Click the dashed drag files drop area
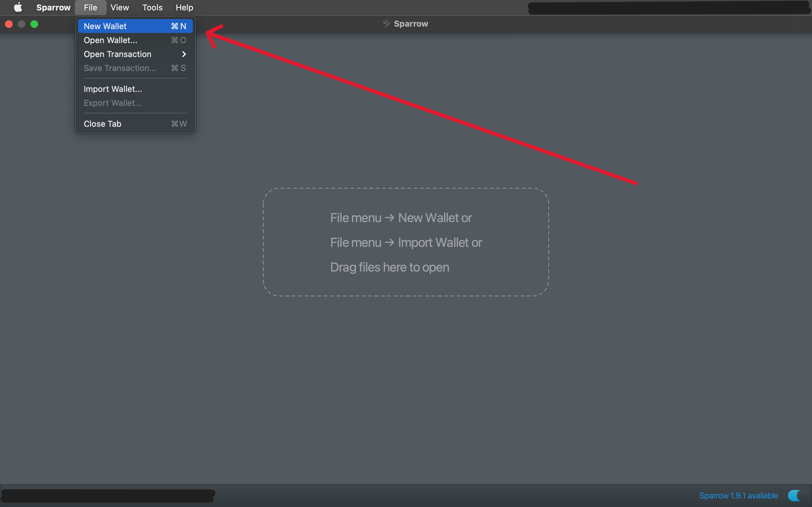The height and width of the screenshot is (507, 812). tap(406, 242)
